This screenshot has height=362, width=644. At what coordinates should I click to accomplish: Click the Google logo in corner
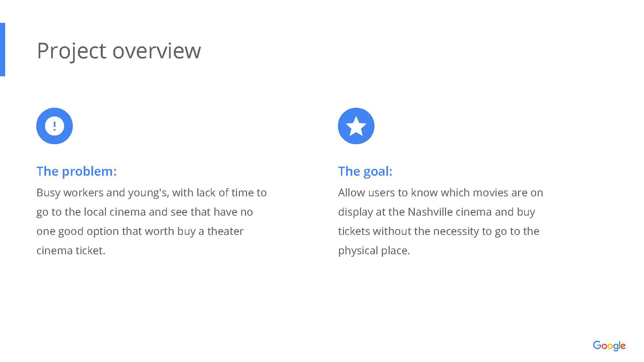pyautogui.click(x=609, y=346)
